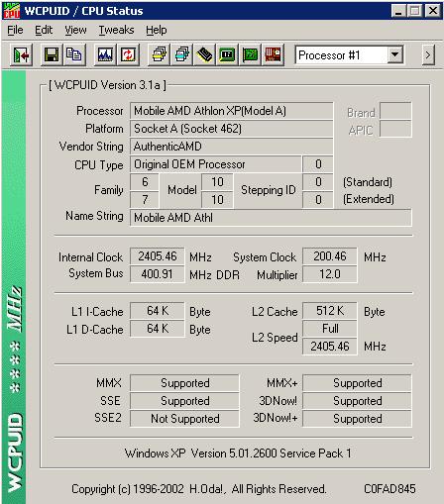Click the Internal Clock value 2405.46
Screen dimensions: 444x504
pyautogui.click(x=158, y=256)
